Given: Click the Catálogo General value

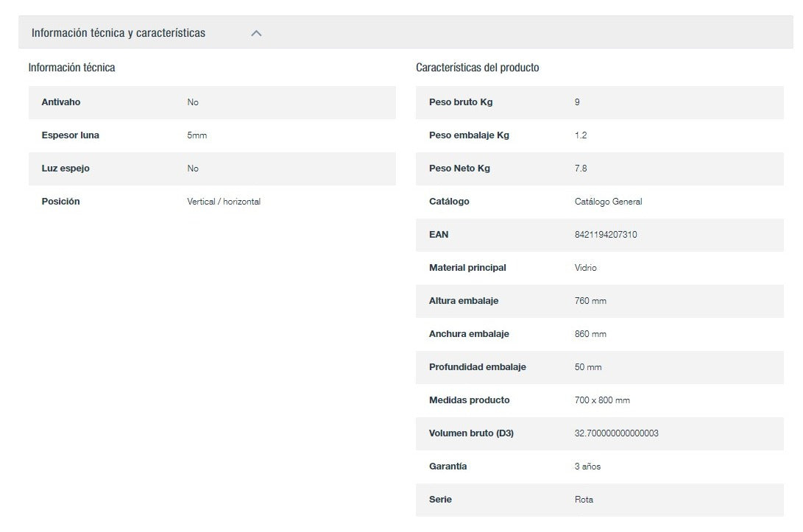Looking at the screenshot, I should [x=608, y=202].
